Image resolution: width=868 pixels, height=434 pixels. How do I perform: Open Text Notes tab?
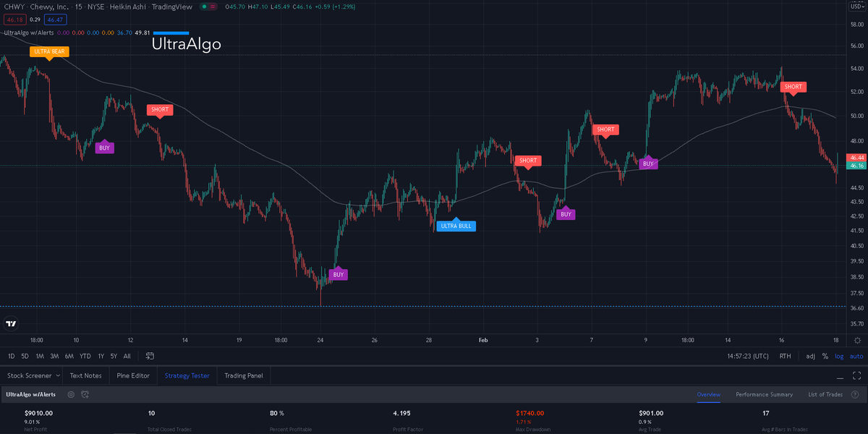coord(85,375)
